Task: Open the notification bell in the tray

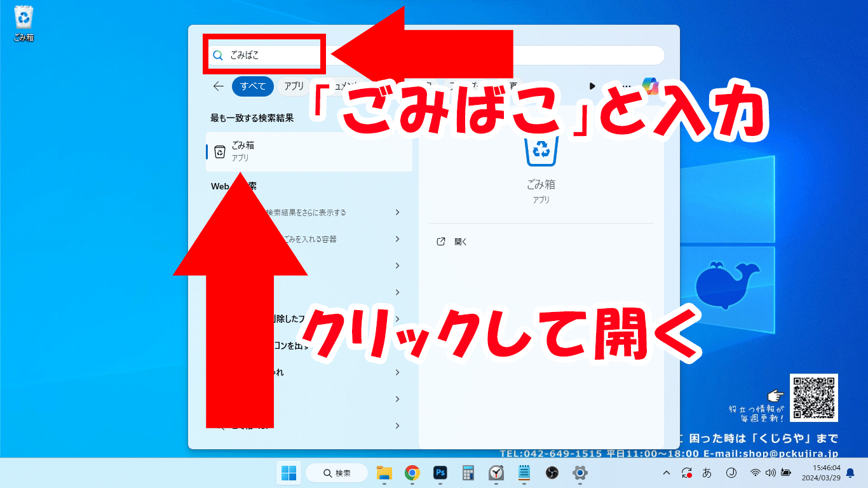Action: point(850,473)
